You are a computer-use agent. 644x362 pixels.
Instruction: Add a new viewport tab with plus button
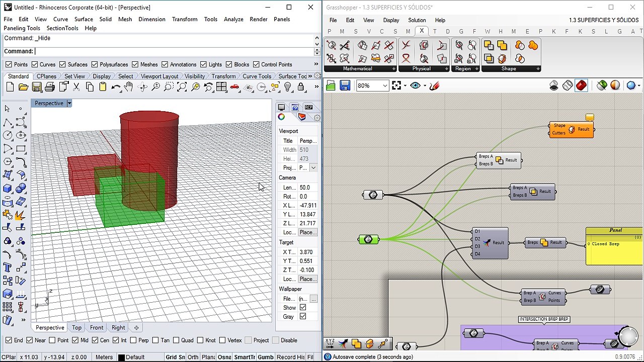coord(136,328)
